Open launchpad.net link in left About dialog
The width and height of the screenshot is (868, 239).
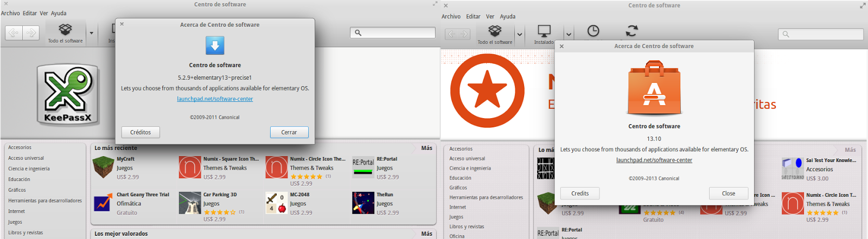point(215,99)
